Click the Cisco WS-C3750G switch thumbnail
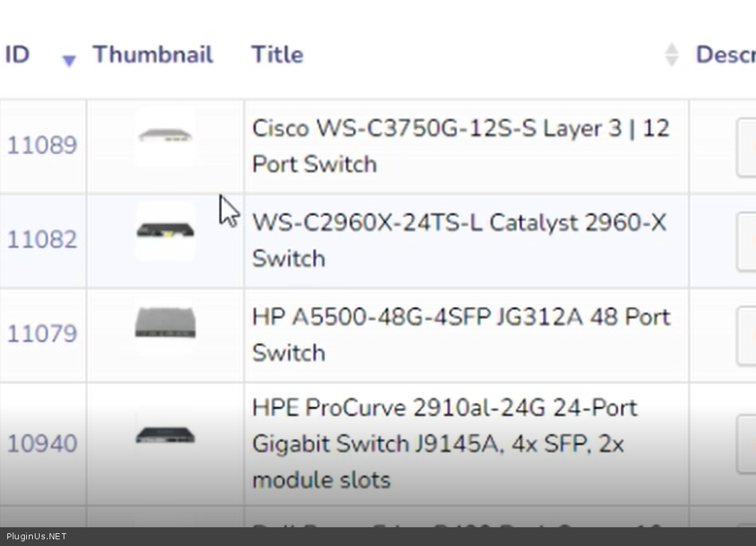This screenshot has width=756, height=546. 165,137
